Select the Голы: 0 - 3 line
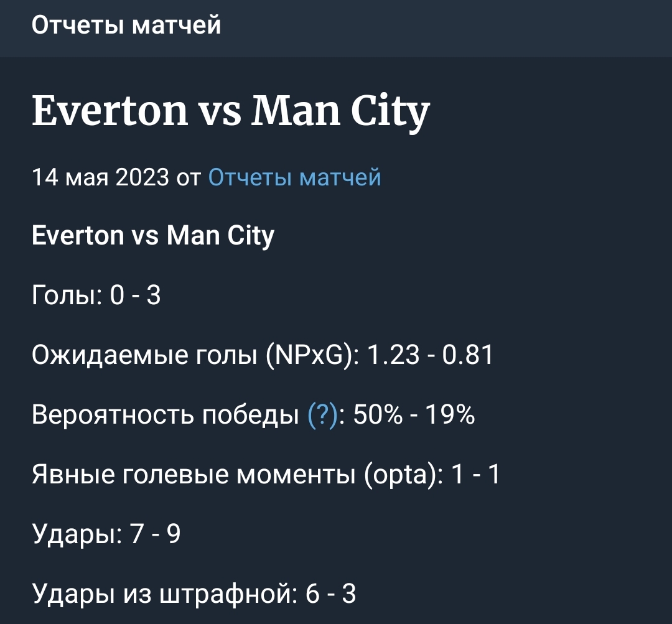Image resolution: width=672 pixels, height=624 pixels. tap(96, 296)
